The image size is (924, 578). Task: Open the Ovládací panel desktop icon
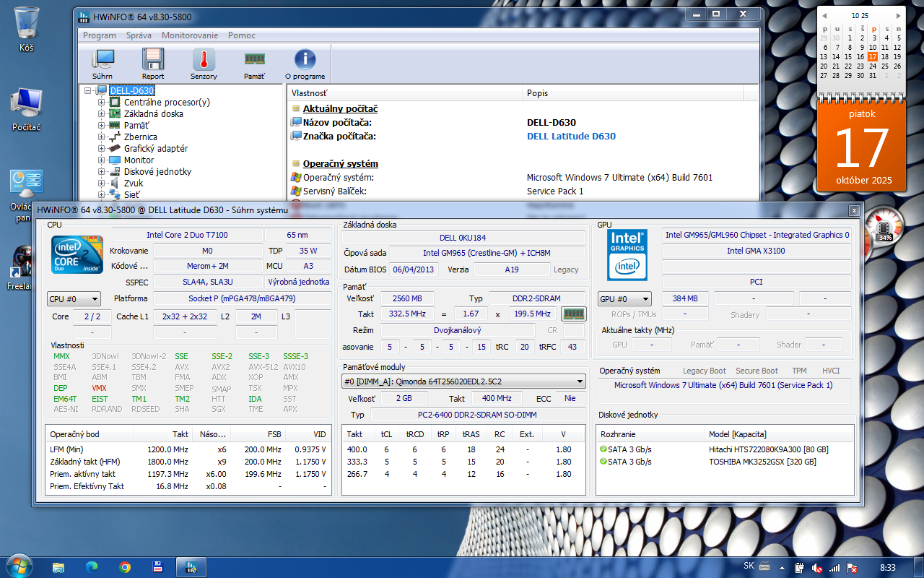[x=26, y=195]
